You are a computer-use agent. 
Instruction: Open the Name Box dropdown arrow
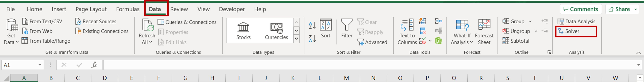[40, 65]
